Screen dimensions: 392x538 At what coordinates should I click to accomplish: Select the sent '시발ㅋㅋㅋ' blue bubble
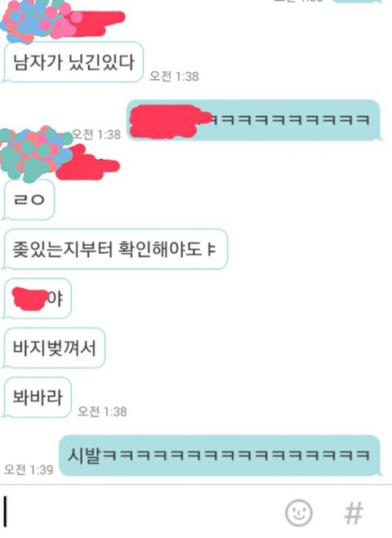pos(220,456)
